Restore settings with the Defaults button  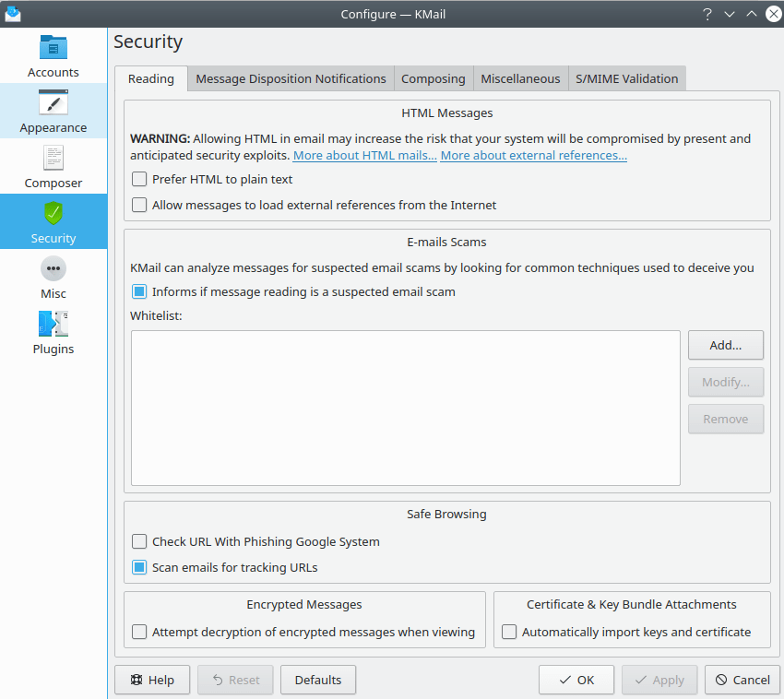pos(317,680)
